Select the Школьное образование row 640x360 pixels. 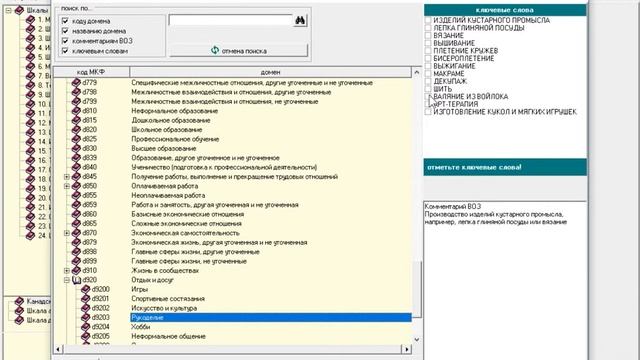(x=271, y=130)
